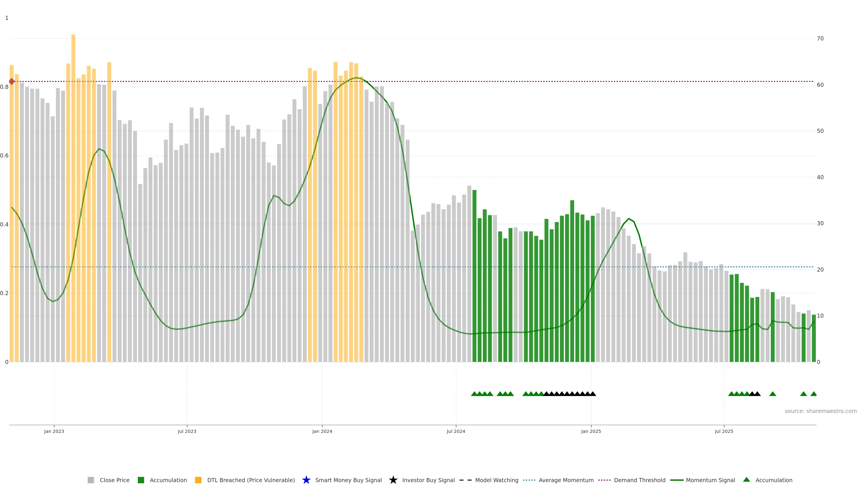Image resolution: width=868 pixels, height=488 pixels.
Task: Click the Jan 2024 x-axis label
Action: [x=322, y=431]
